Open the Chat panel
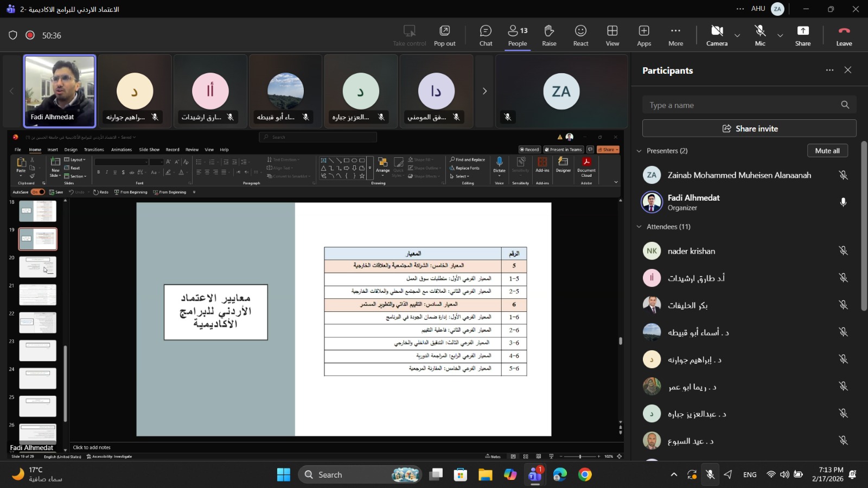Image resolution: width=868 pixels, height=488 pixels. (486, 36)
